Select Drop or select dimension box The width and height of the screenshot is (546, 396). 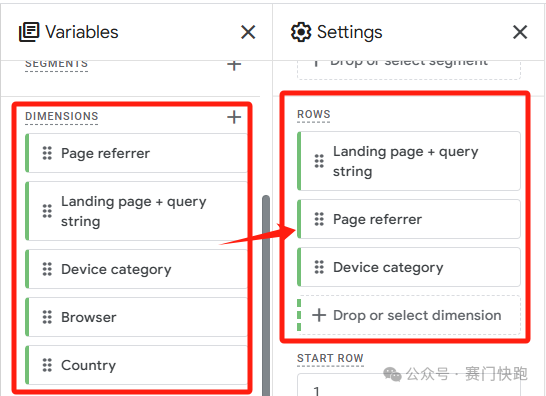coord(409,315)
